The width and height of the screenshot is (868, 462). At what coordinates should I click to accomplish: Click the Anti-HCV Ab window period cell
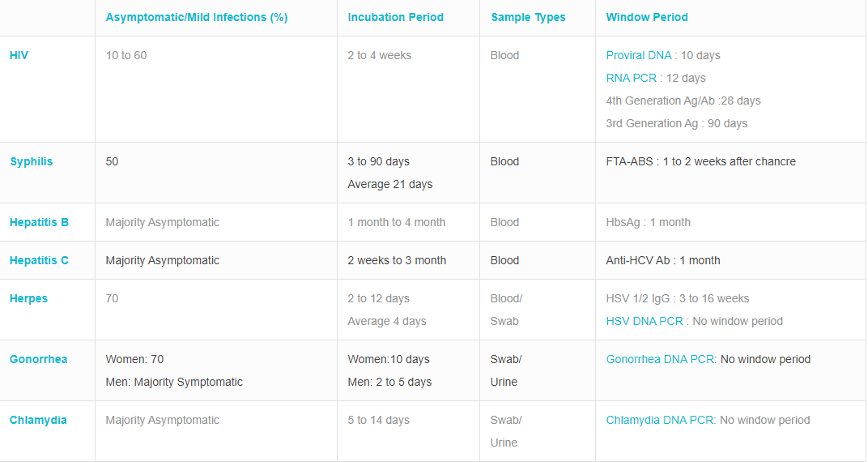(662, 260)
